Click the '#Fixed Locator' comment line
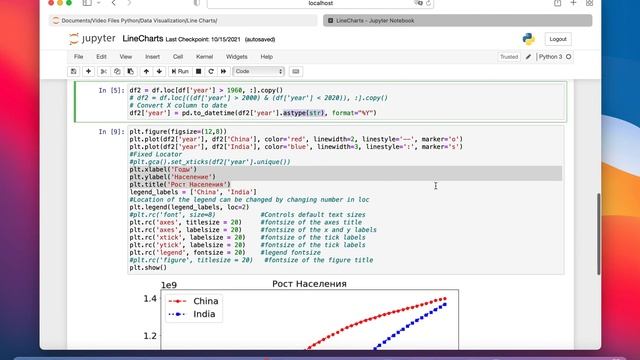The image size is (640, 360). (156, 154)
